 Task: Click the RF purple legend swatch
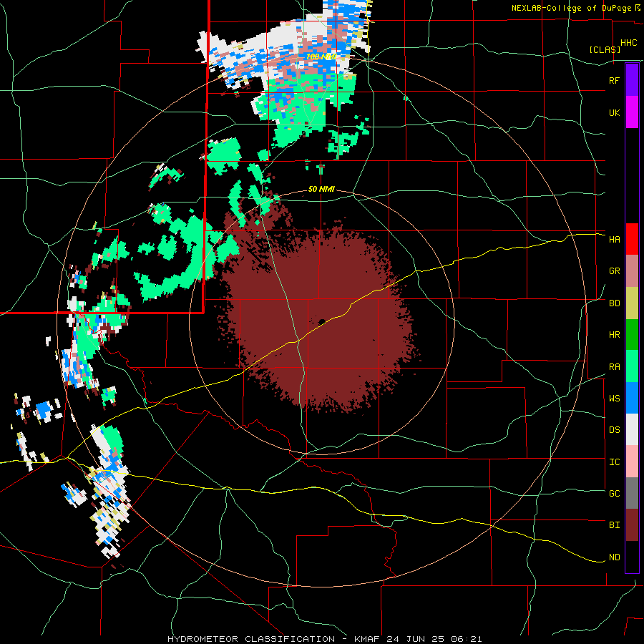click(x=632, y=80)
